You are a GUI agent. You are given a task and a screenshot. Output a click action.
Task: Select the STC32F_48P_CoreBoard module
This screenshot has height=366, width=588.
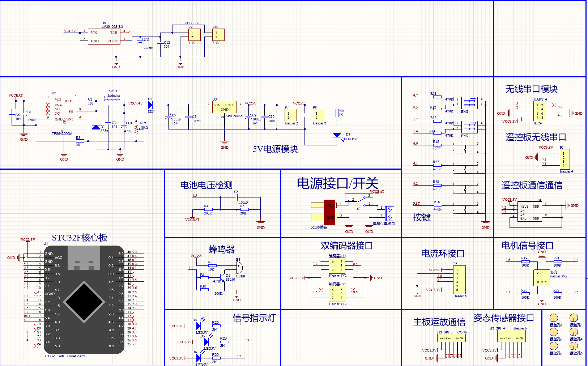[x=84, y=300]
